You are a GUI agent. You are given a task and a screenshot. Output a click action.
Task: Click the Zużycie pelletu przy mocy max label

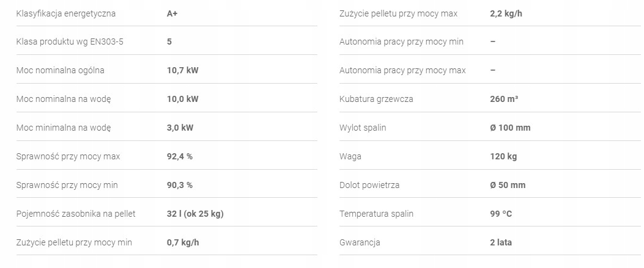(x=398, y=13)
